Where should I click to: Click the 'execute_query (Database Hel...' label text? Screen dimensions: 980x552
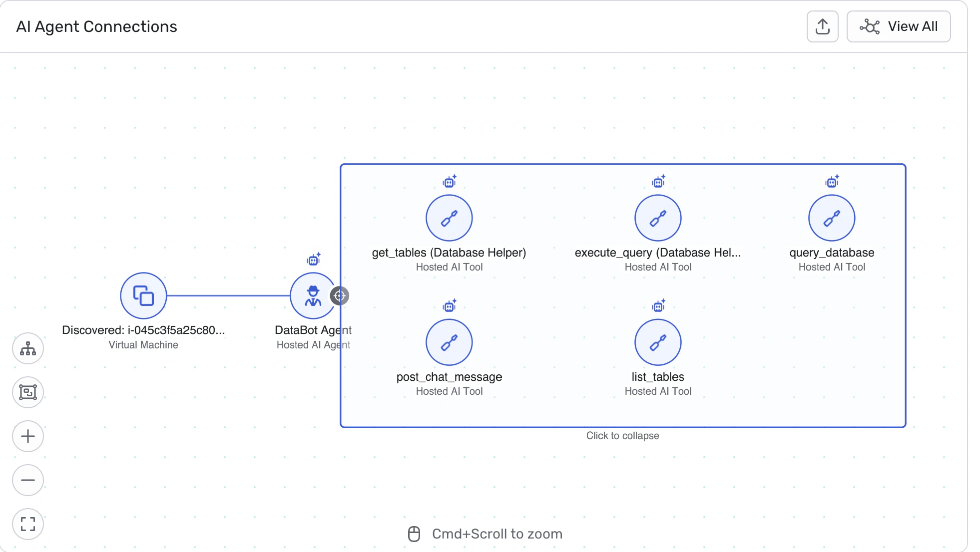[657, 253]
